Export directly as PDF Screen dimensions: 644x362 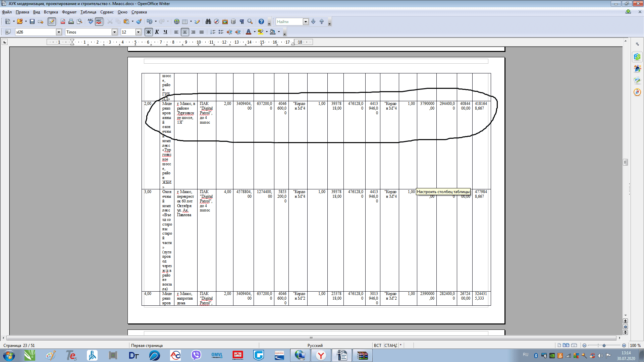(x=63, y=21)
